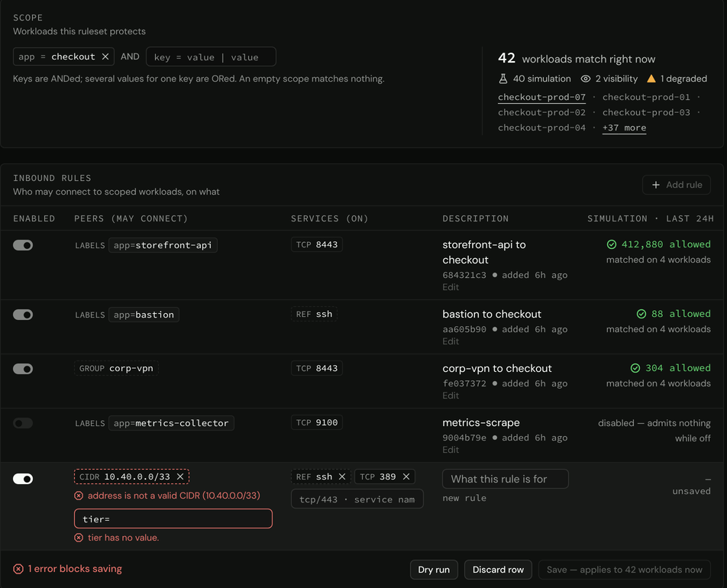Screen dimensions: 727x588
Task: Click rule ID aa605b90
Action: 464,330
